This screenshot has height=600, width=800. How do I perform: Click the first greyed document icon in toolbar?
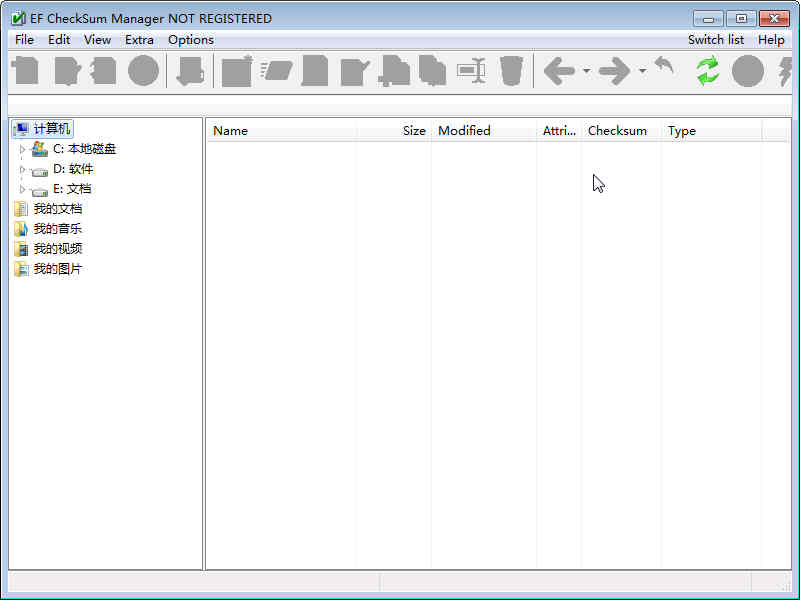pyautogui.click(x=26, y=70)
